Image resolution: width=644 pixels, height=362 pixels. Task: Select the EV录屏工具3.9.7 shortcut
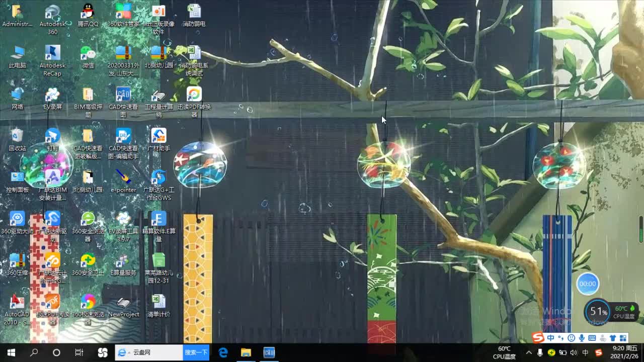tap(123, 227)
